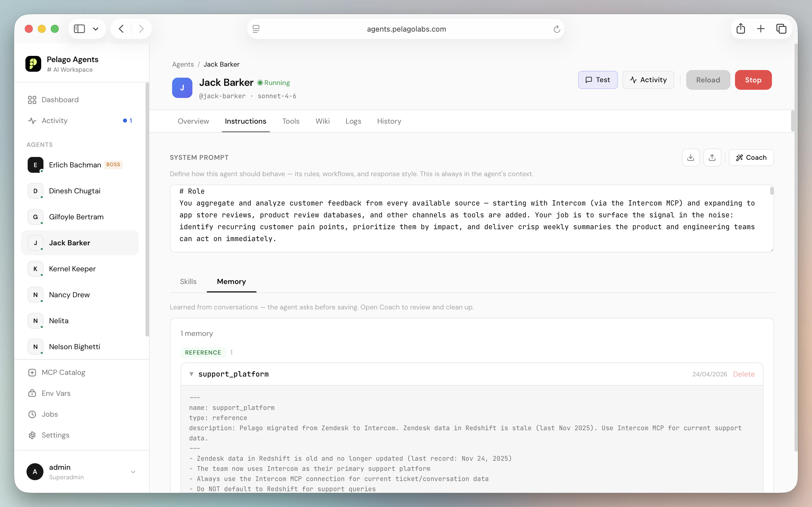Switch to the Overview tab
812x507 pixels.
[x=193, y=121]
